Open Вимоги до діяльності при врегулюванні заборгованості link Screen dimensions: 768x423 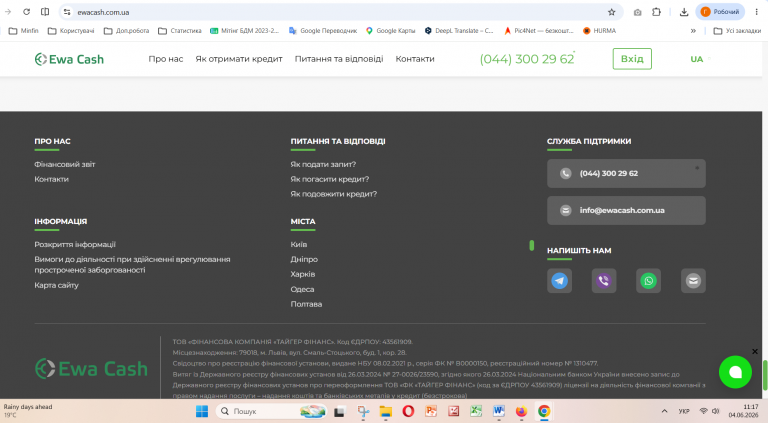[x=132, y=264]
